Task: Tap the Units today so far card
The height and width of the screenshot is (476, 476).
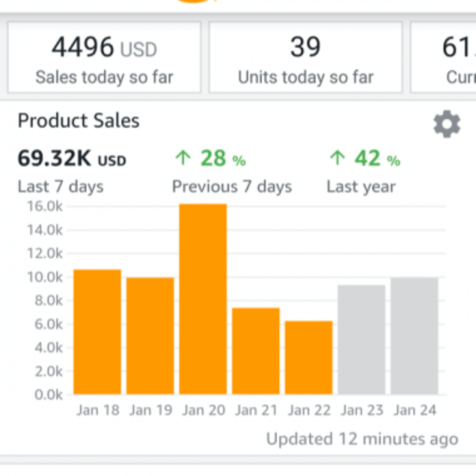Action: click(305, 58)
